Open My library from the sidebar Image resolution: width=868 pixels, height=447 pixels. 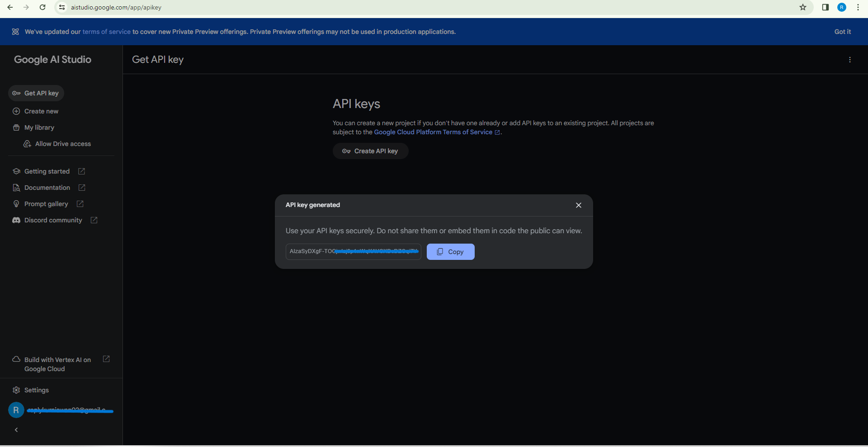[x=38, y=127]
